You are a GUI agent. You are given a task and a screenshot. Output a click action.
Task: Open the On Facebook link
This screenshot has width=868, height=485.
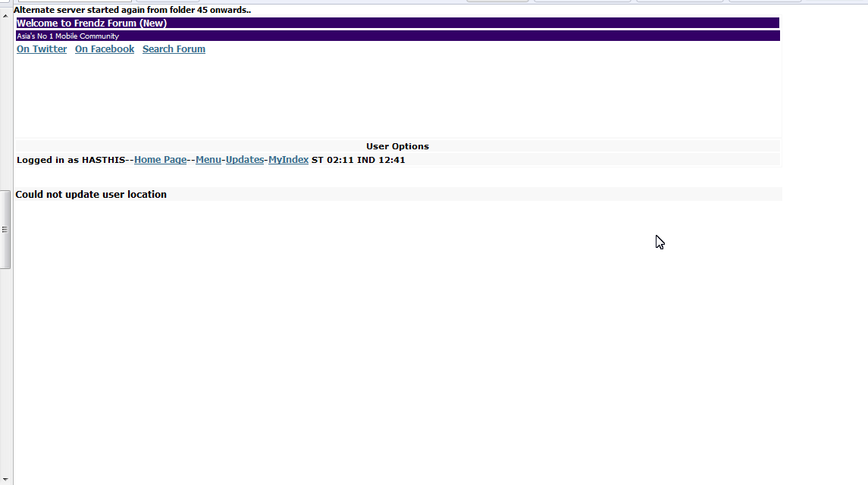pyautogui.click(x=105, y=49)
